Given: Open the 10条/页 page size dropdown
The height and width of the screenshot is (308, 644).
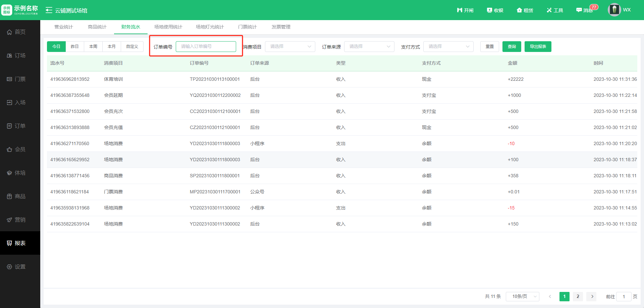Looking at the screenshot, I should click(522, 297).
